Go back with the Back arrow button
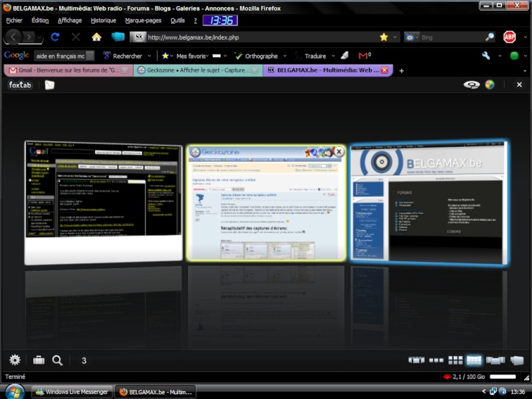Screen dimensions: 532x399 point(13,37)
